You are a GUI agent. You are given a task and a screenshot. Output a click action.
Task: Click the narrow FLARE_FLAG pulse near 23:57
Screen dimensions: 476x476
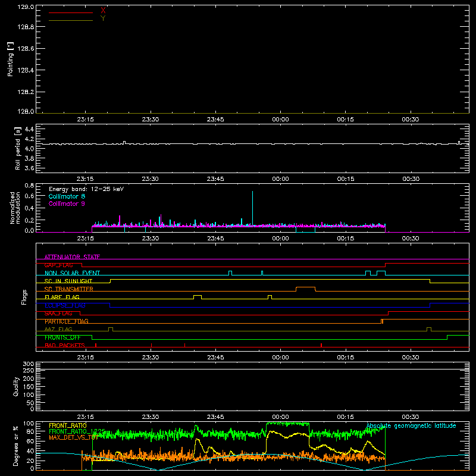point(270,297)
